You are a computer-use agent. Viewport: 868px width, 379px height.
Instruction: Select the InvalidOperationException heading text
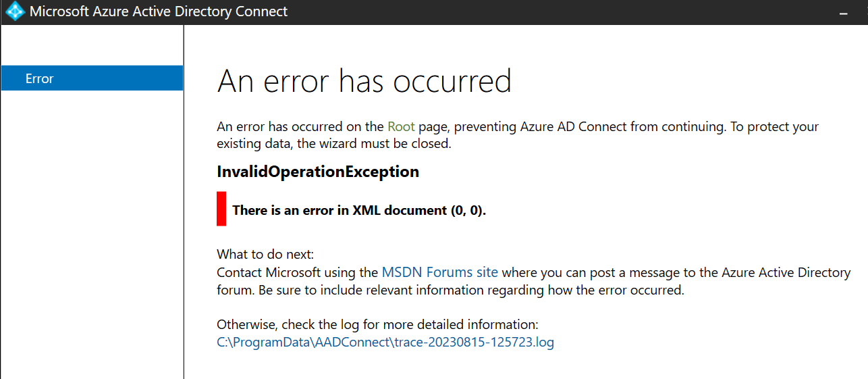point(318,172)
